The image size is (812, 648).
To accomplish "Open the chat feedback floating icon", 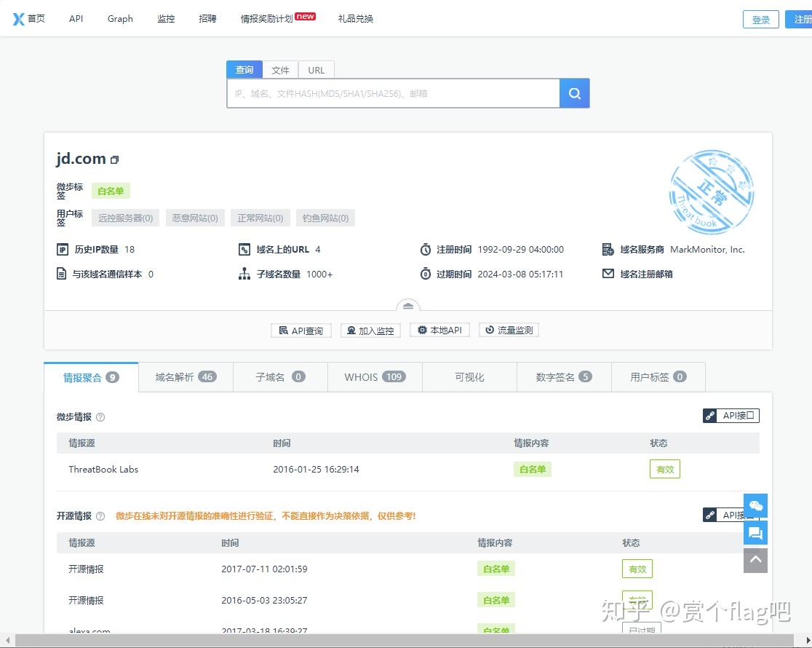I will tap(755, 532).
